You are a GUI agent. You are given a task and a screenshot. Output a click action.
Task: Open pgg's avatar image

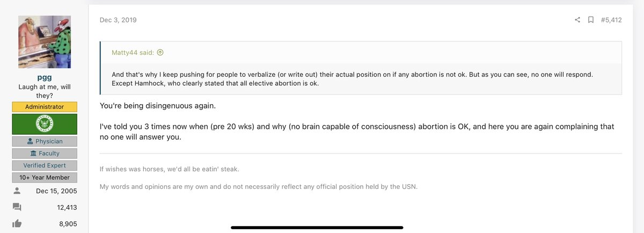[45, 41]
